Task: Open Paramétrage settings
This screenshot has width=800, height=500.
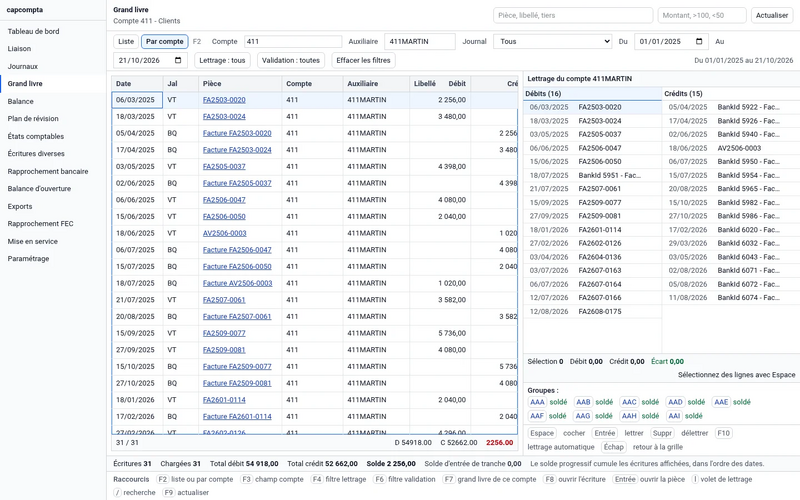Action: (29, 259)
